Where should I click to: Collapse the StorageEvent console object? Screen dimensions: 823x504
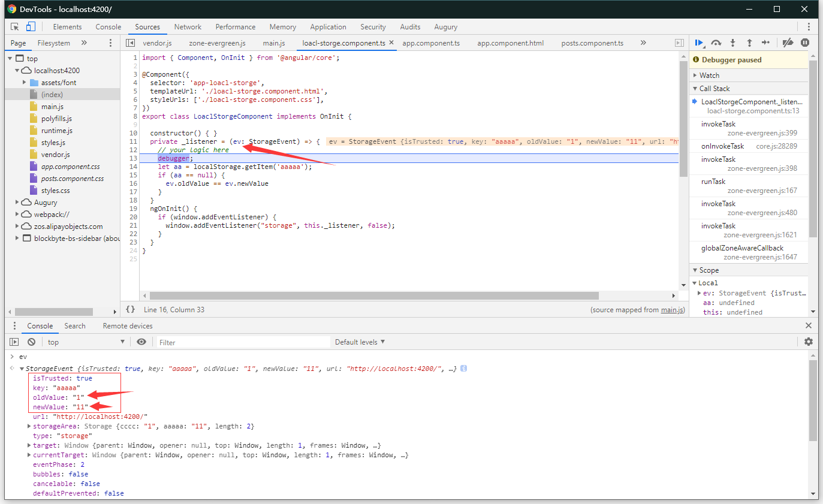(x=22, y=369)
